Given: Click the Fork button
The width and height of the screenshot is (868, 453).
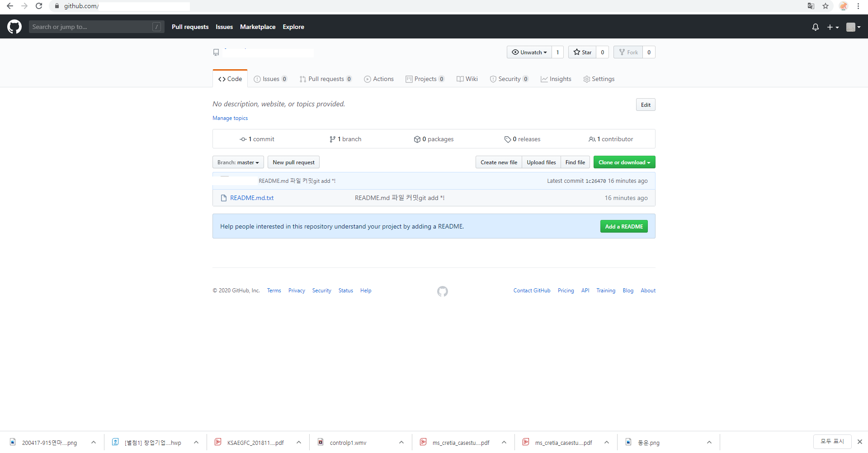Looking at the screenshot, I should coord(628,52).
